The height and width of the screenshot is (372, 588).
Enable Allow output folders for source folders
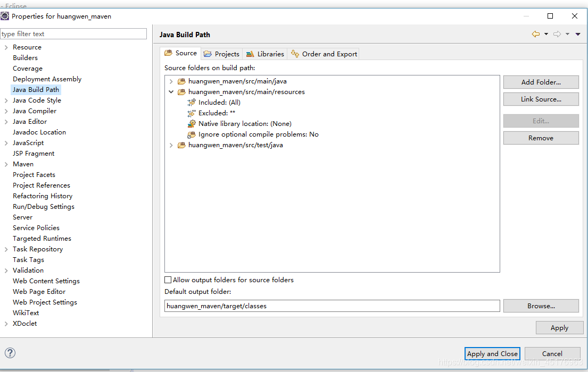point(168,280)
